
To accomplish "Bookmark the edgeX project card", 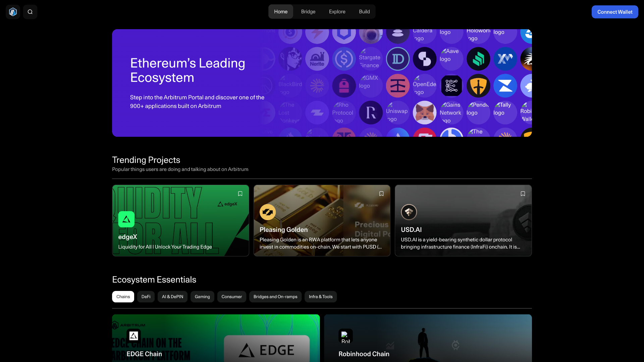I will pos(240,194).
